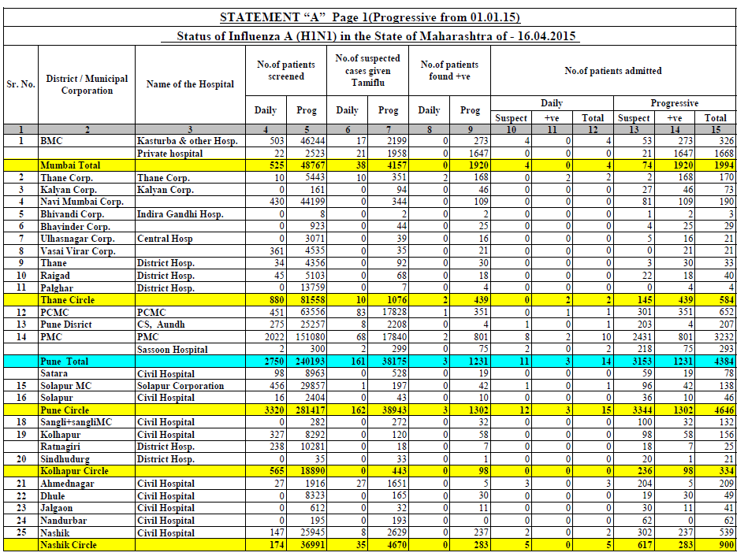
Task: Click the Mumbai Total row label
Action: click(70, 165)
